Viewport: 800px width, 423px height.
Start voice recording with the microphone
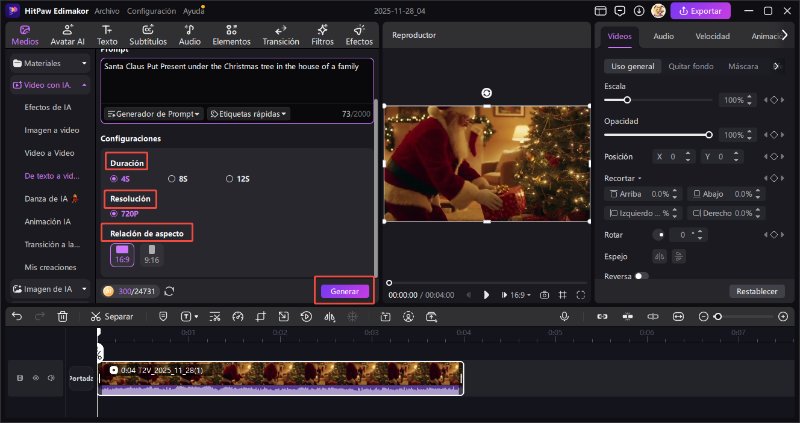point(564,317)
